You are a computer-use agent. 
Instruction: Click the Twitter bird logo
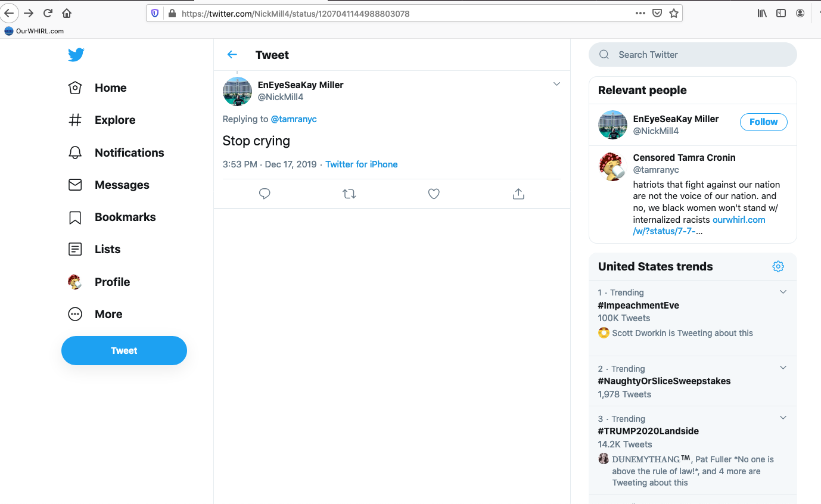pyautogui.click(x=76, y=55)
